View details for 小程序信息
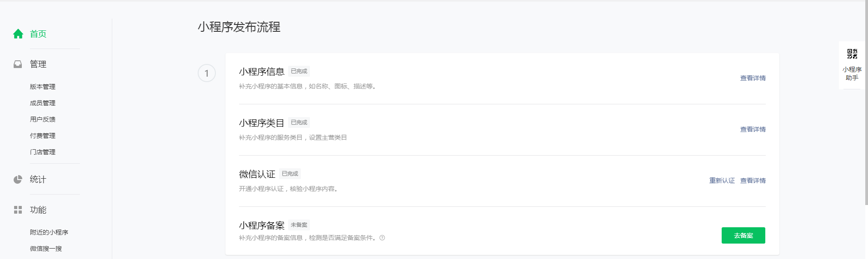The width and height of the screenshot is (868, 259). 753,78
